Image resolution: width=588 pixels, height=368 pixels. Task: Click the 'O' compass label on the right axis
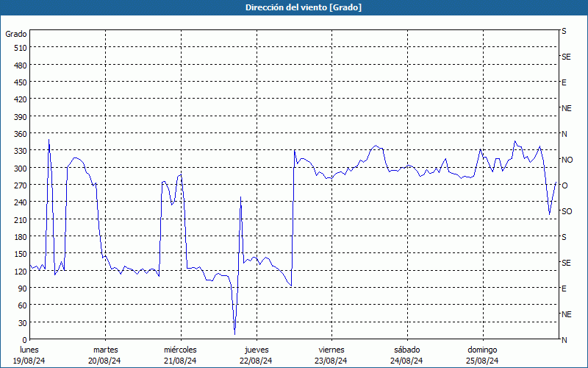[x=564, y=185]
